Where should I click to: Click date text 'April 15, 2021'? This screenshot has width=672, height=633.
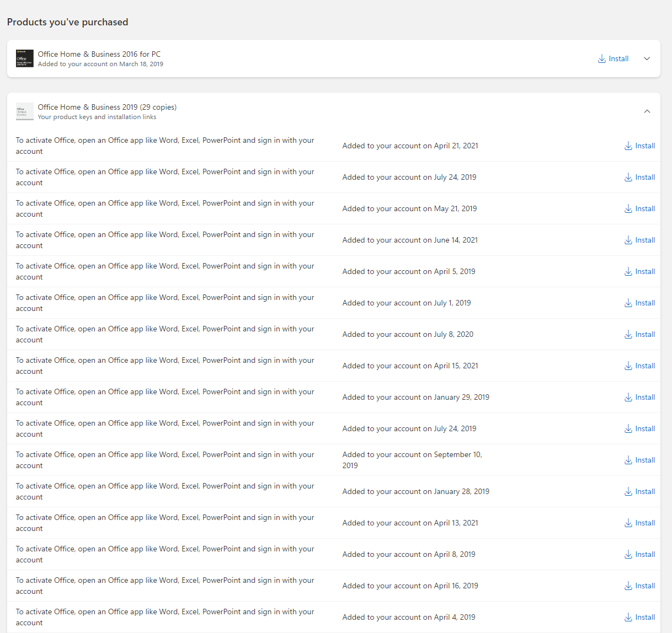click(456, 366)
